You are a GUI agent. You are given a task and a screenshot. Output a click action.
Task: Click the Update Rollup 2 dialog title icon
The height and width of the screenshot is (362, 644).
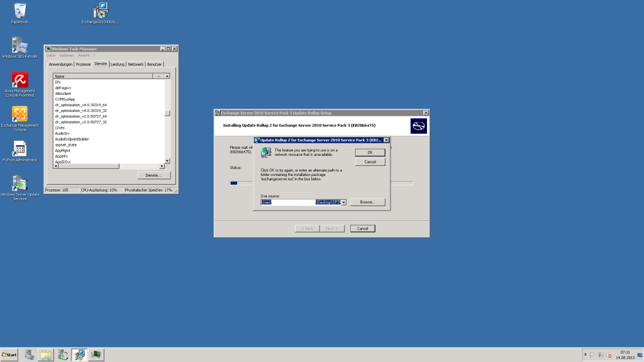coord(257,140)
